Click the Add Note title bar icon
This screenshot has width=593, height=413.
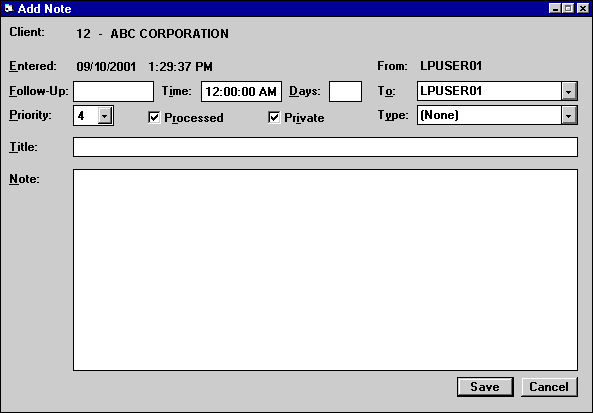tap(9, 8)
